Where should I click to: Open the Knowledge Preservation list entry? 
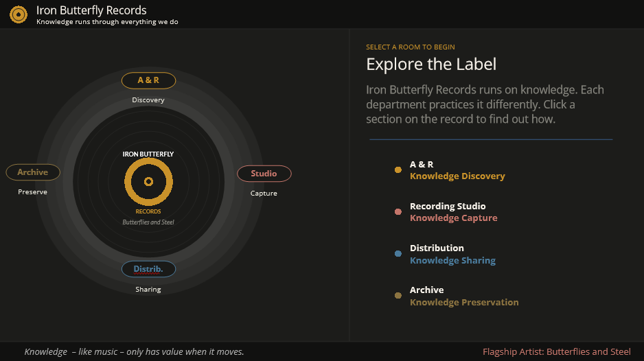point(464,303)
